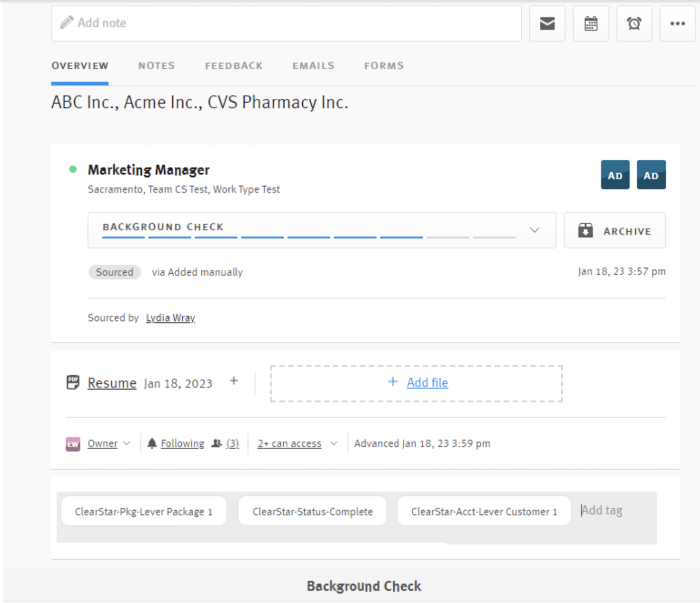
Task: Click the plus icon beside the Resume date
Action: pyautogui.click(x=234, y=381)
